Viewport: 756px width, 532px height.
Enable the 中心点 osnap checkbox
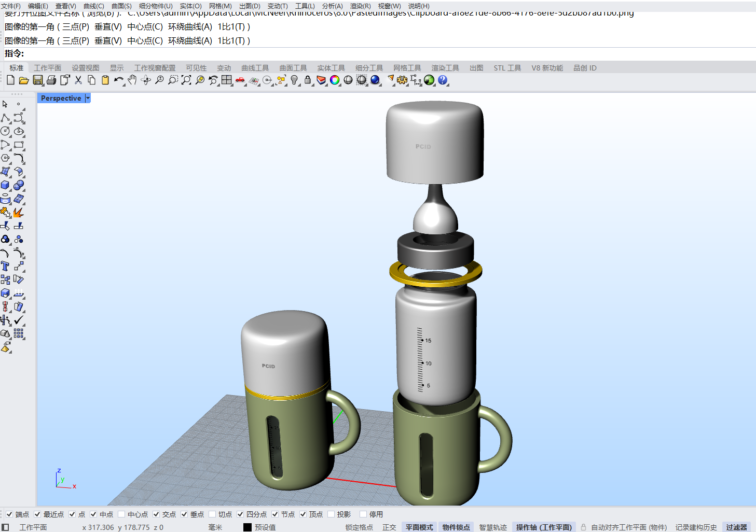121,514
